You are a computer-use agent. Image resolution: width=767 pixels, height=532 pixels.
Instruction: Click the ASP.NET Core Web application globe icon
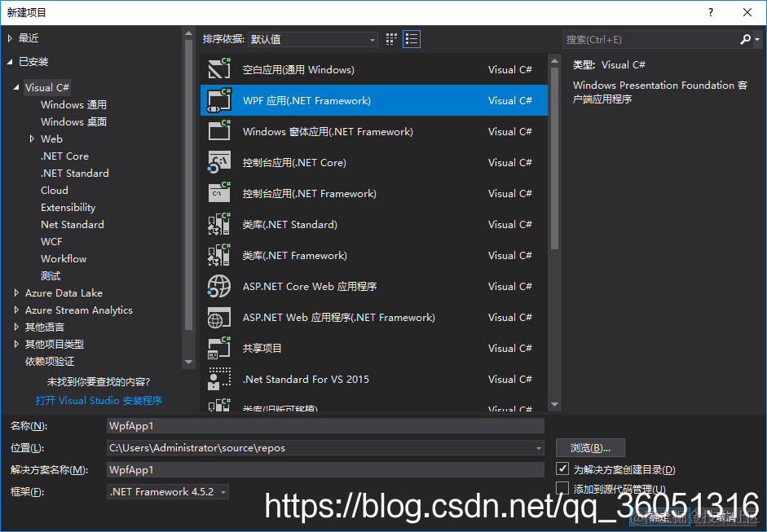[218, 286]
